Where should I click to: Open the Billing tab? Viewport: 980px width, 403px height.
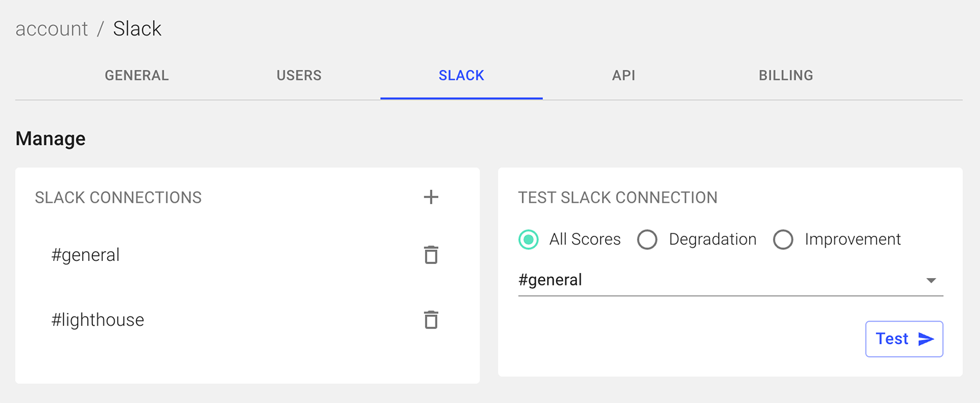(786, 75)
